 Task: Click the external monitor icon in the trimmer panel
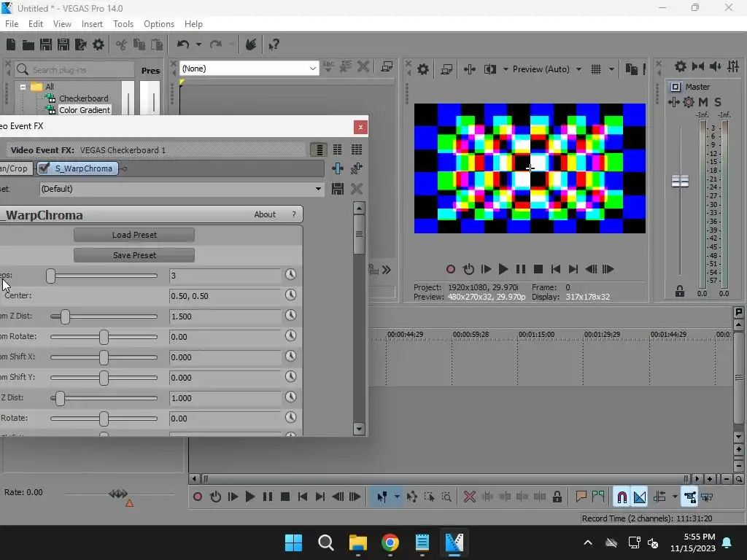[387, 67]
